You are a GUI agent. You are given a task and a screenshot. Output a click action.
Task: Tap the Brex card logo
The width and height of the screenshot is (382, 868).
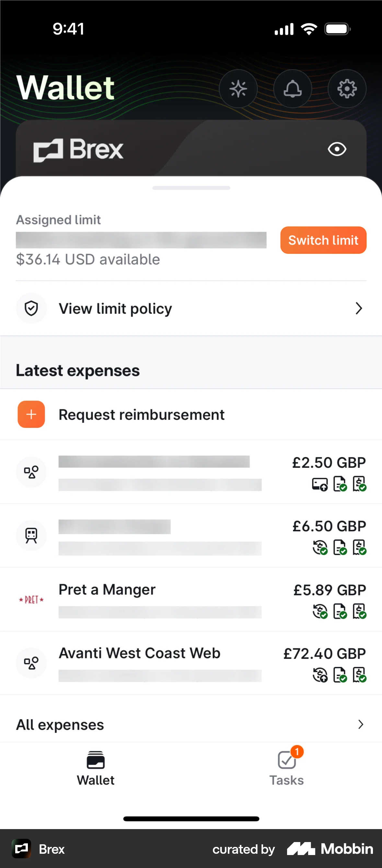(x=78, y=149)
